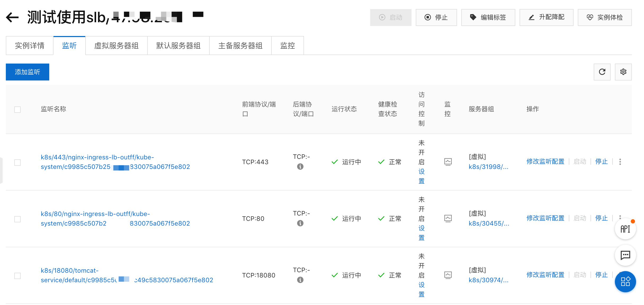
Task: Click the 停止 instance button
Action: point(436,17)
